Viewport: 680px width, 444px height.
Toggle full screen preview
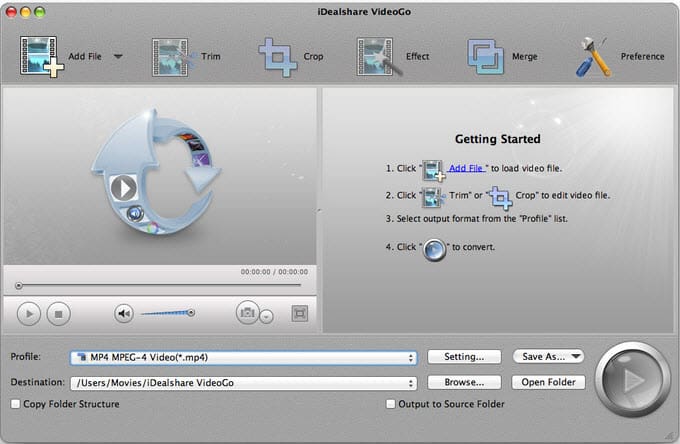click(299, 313)
